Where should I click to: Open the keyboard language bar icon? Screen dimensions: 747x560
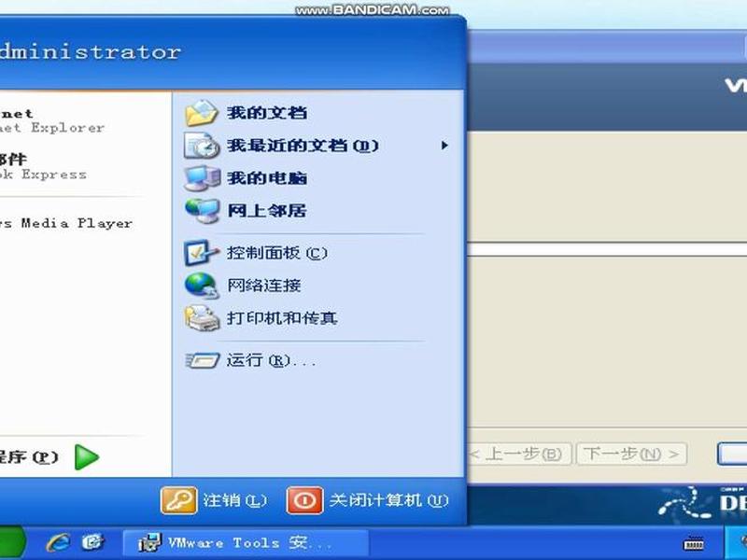click(694, 543)
